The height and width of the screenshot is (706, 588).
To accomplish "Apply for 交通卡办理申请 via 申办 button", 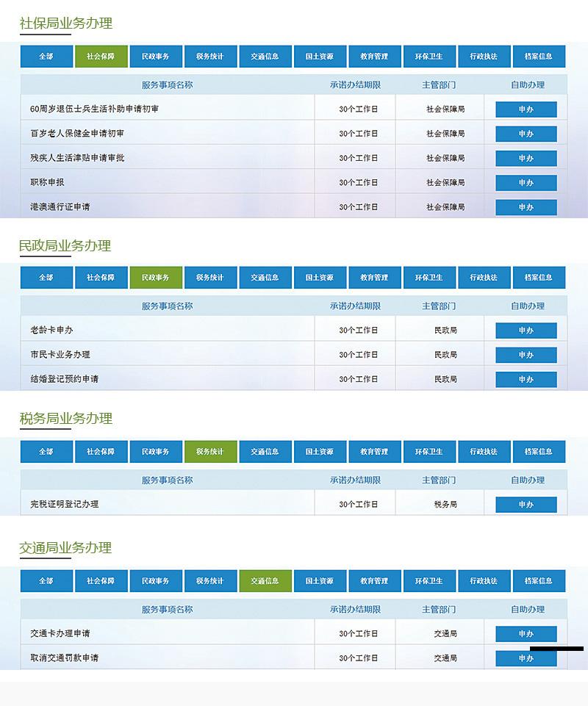I will coord(526,633).
